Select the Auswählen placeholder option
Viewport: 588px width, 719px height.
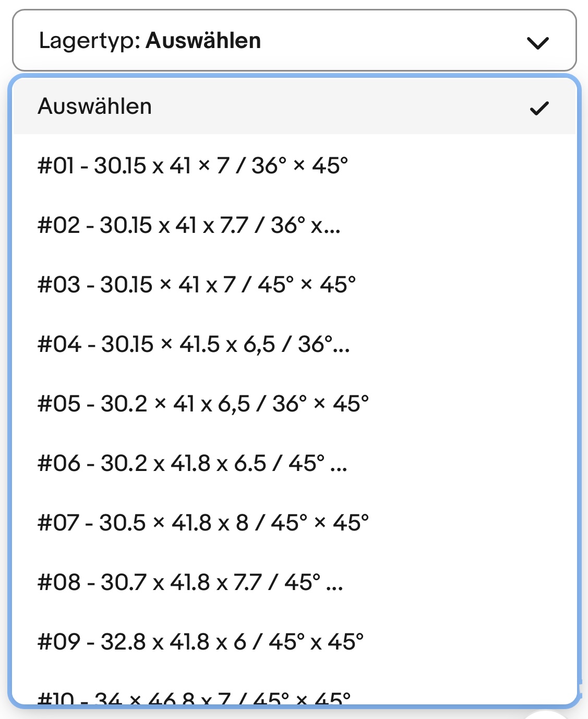point(95,107)
